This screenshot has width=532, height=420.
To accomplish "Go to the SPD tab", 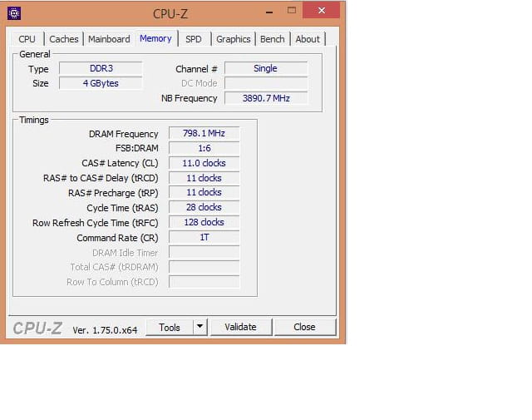I will 193,39.
